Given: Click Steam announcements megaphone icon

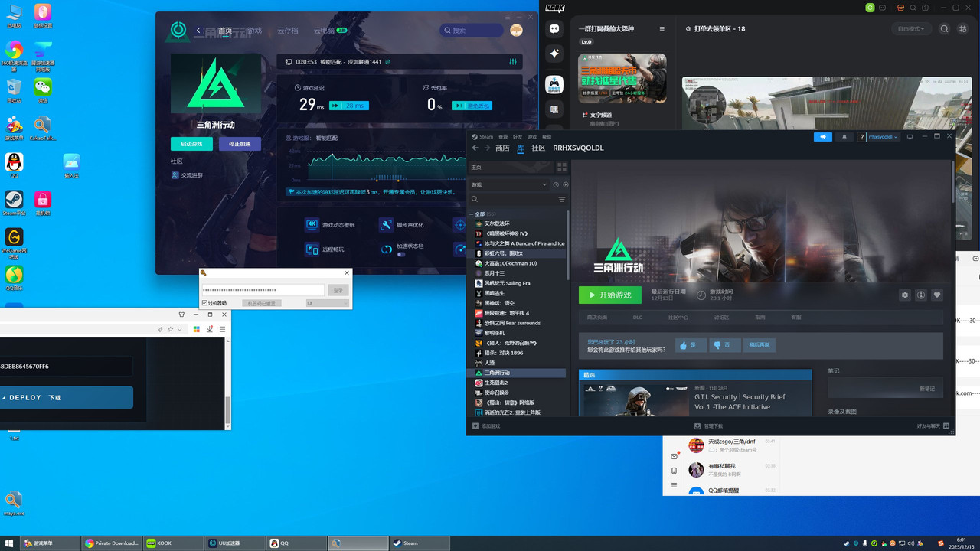Looking at the screenshot, I should tap(823, 137).
